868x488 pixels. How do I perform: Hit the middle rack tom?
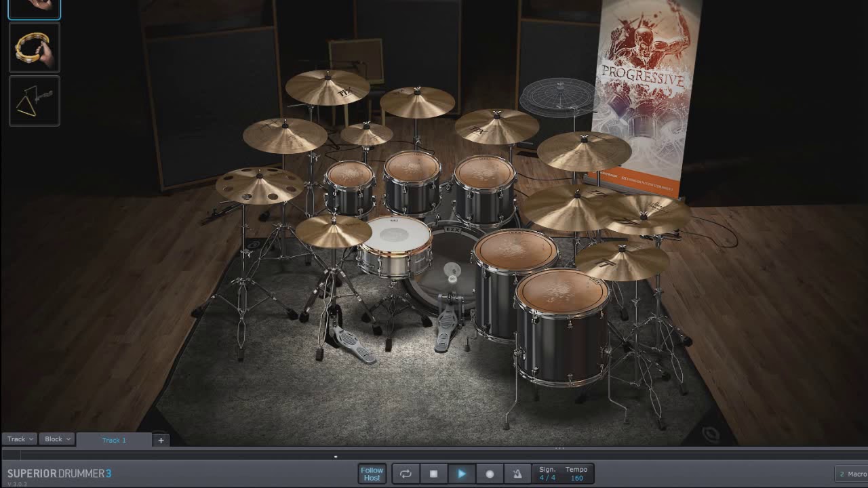pyautogui.click(x=412, y=166)
